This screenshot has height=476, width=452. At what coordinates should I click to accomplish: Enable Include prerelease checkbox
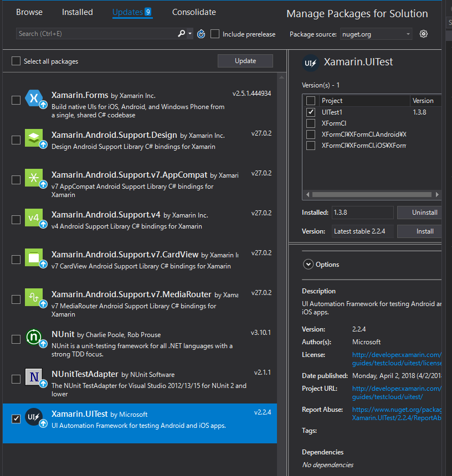[215, 34]
